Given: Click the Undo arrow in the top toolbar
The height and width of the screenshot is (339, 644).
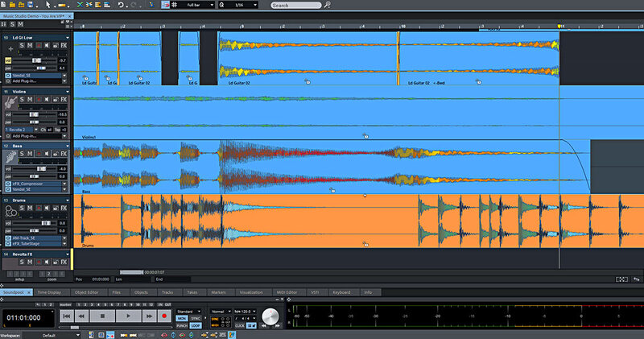Looking at the screenshot, I should click(x=120, y=5).
